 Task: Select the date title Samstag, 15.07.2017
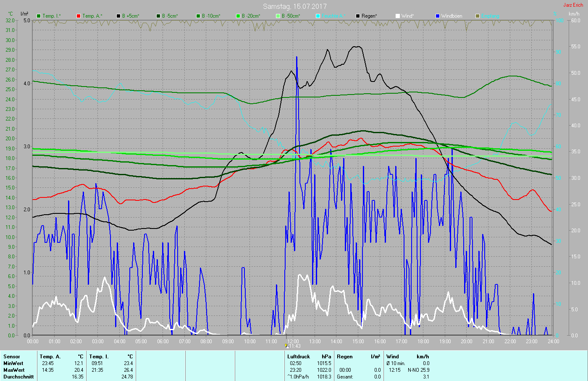[x=294, y=6]
